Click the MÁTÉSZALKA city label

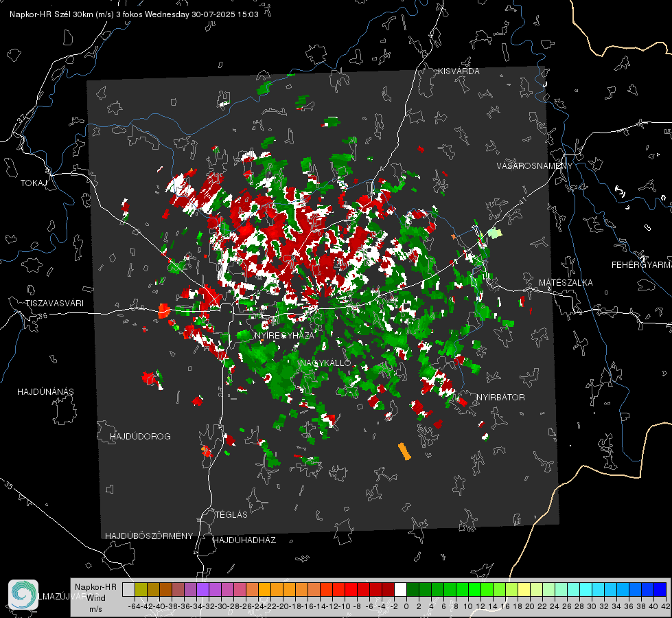pos(566,283)
